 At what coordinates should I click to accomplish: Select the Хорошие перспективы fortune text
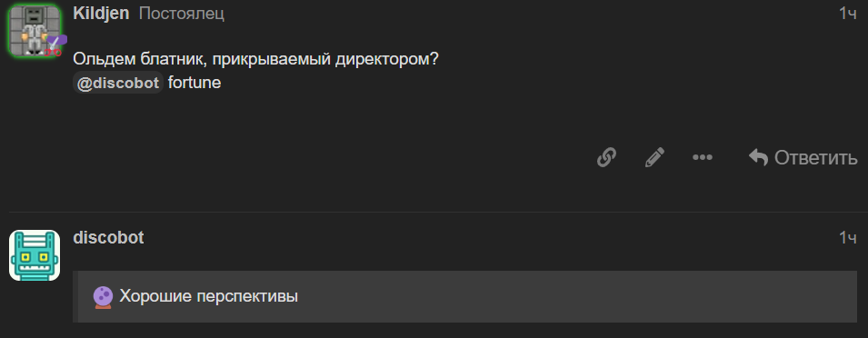click(x=209, y=296)
